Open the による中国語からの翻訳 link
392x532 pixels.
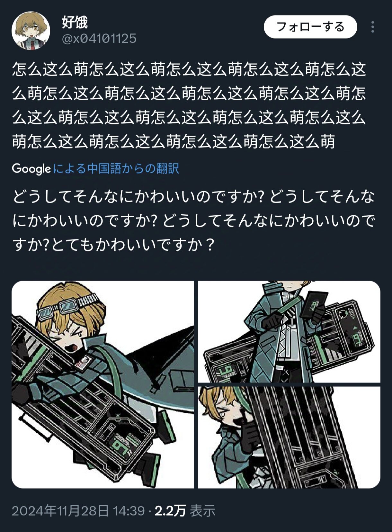(x=116, y=168)
